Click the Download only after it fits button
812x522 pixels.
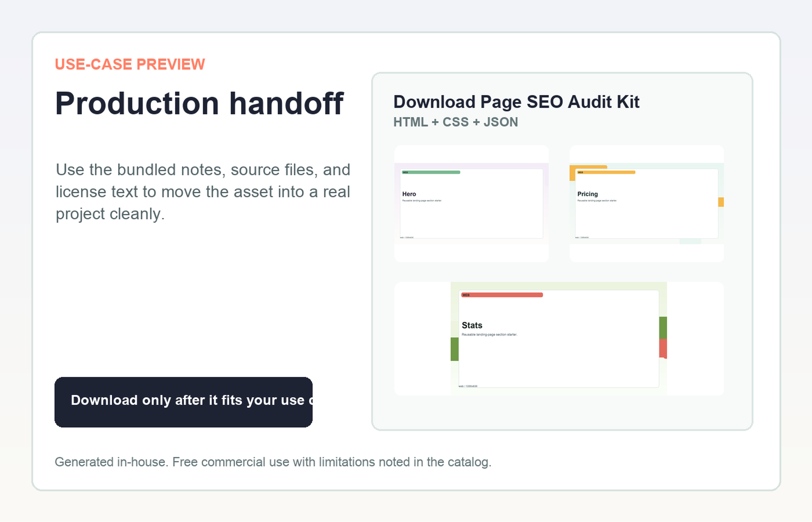click(183, 402)
